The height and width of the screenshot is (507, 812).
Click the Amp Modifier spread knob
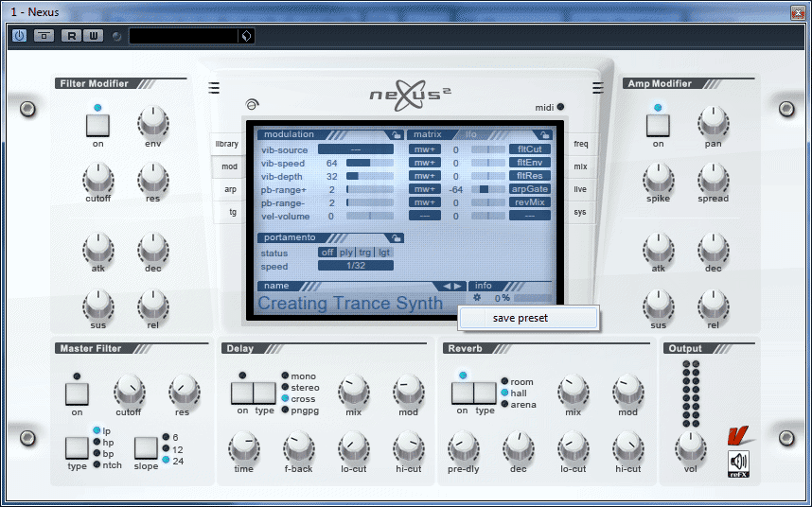(713, 178)
